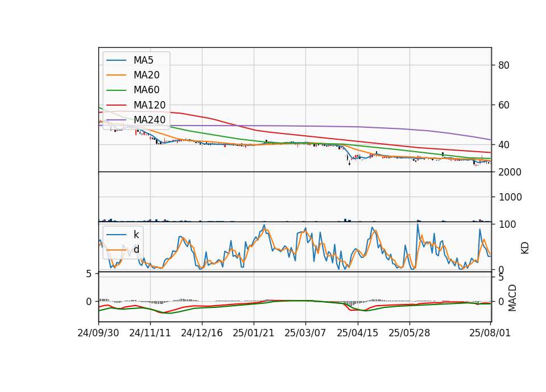Click the purple MA240 legend line sample
This screenshot has width=546, height=392.
click(116, 120)
